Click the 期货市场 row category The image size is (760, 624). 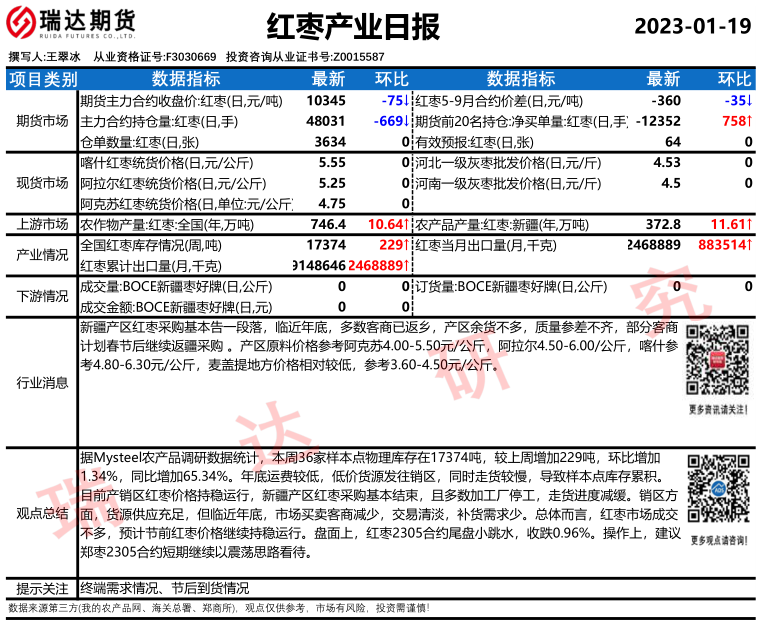(x=40, y=121)
